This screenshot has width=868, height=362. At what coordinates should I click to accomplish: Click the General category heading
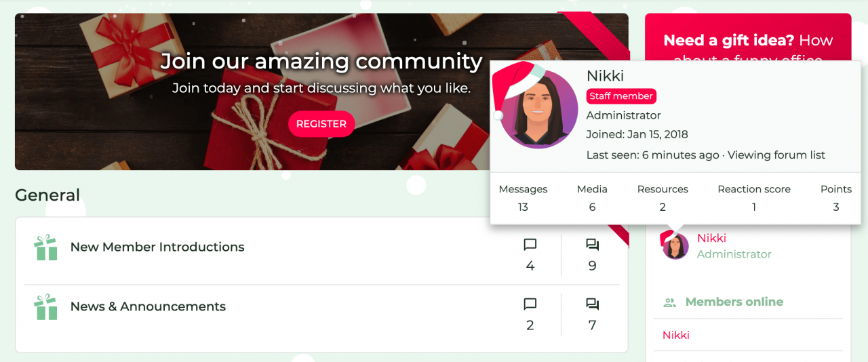click(47, 195)
